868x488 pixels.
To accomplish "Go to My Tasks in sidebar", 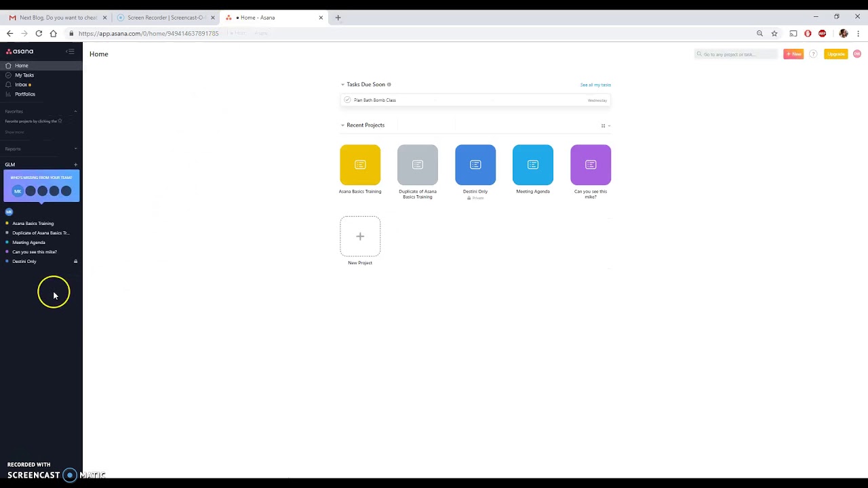I will pyautogui.click(x=41, y=75).
